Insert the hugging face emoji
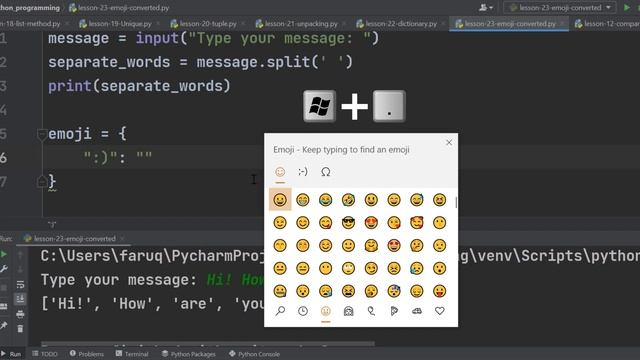 [x=371, y=245]
